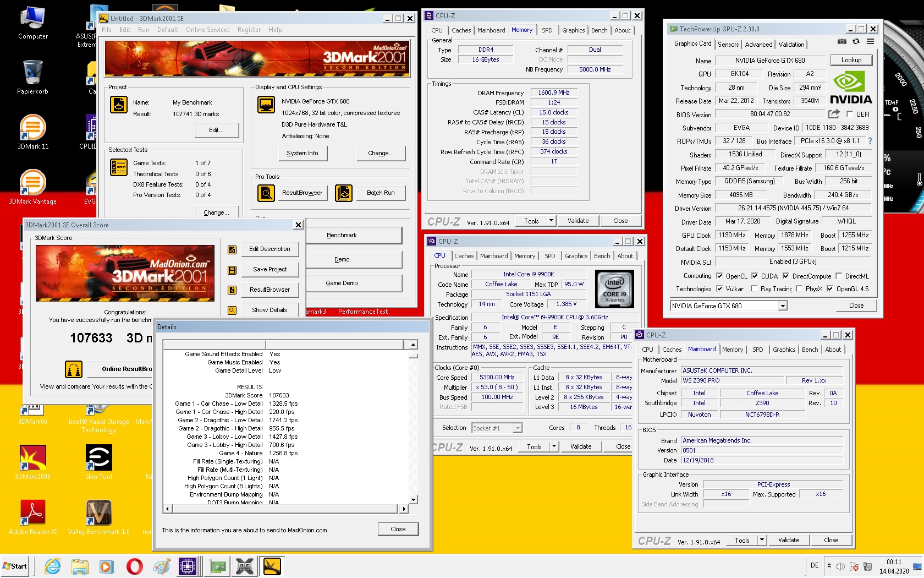924x578 pixels.
Task: Open the Valley Benchmark 1.0 shortcut
Action: click(x=98, y=517)
